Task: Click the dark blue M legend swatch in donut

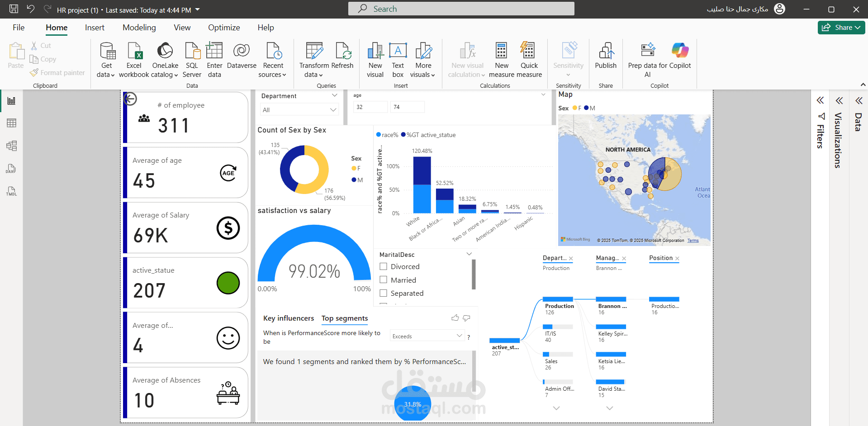Action: tap(354, 180)
